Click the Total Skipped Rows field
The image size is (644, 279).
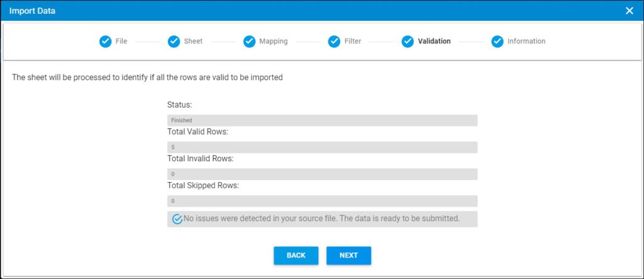click(323, 202)
